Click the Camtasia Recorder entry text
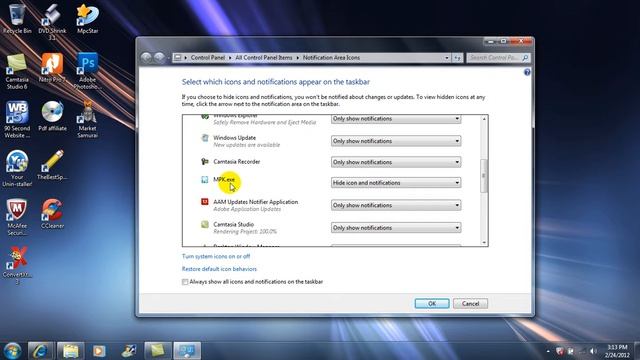This screenshot has width=640, height=360. [x=236, y=162]
